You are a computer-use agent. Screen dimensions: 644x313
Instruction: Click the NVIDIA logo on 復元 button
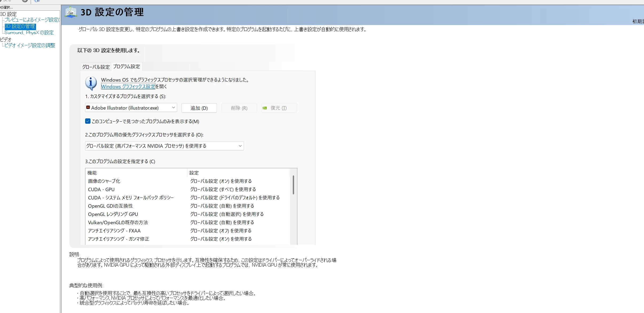tap(265, 108)
